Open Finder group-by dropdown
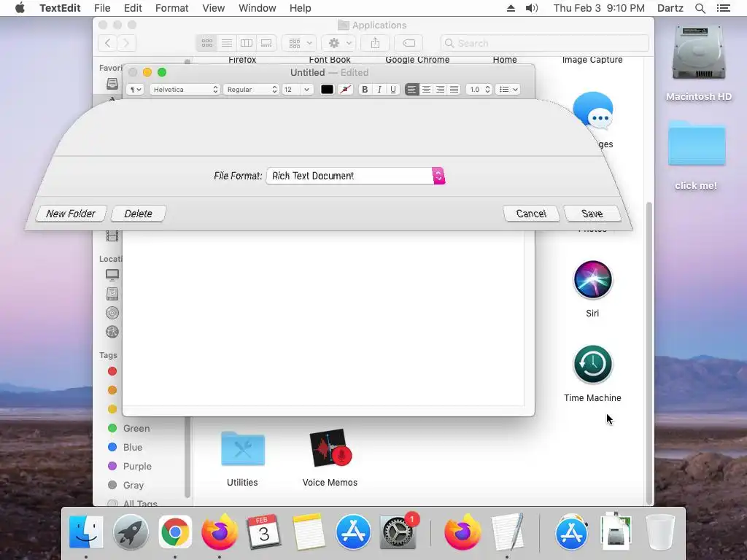The height and width of the screenshot is (560, 747). click(x=299, y=43)
